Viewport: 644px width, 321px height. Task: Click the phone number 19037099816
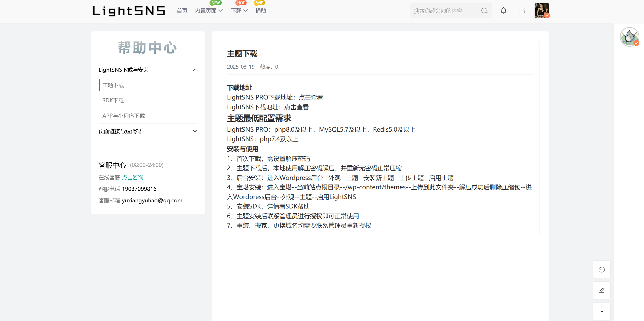pyautogui.click(x=139, y=189)
